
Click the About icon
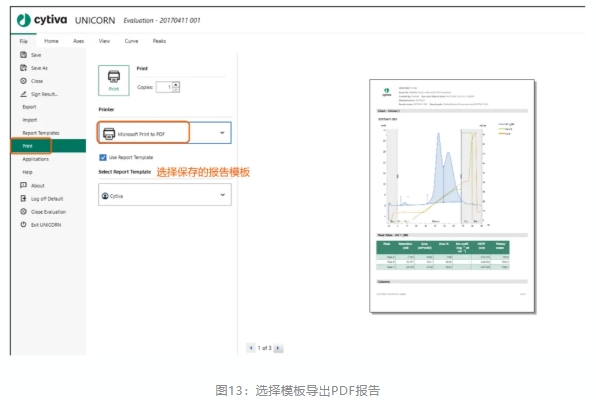[x=23, y=185]
